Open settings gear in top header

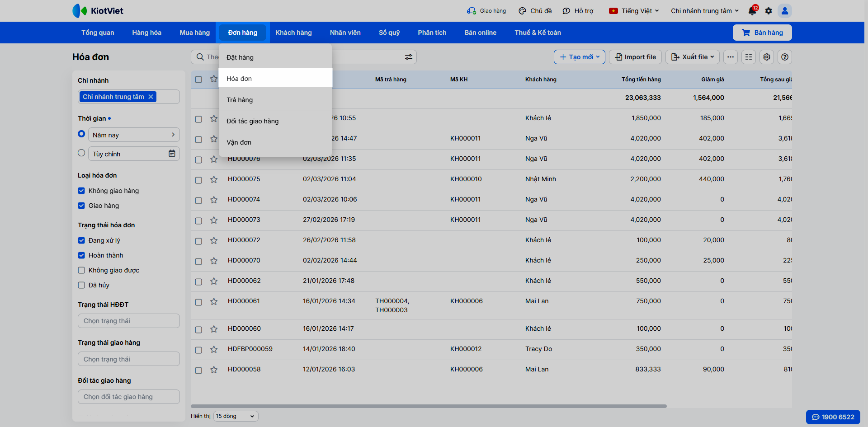(769, 11)
